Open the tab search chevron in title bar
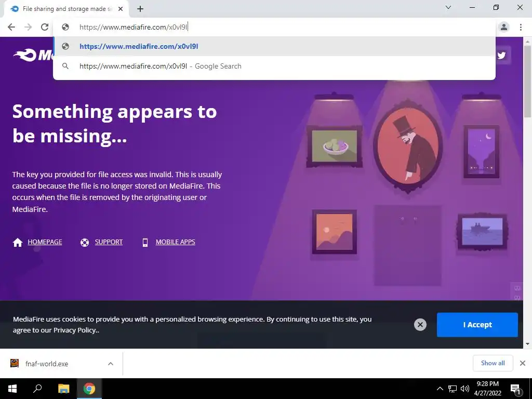Viewport: 532px width, 399px height. pos(448,7)
